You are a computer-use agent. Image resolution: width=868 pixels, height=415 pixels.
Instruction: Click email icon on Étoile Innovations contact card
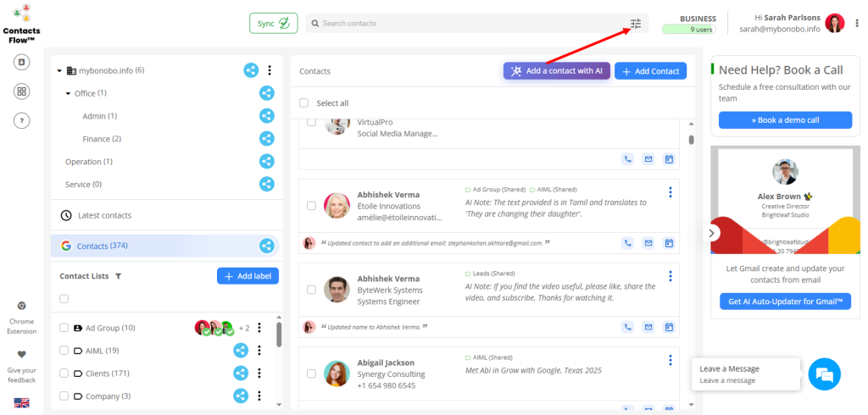point(648,243)
